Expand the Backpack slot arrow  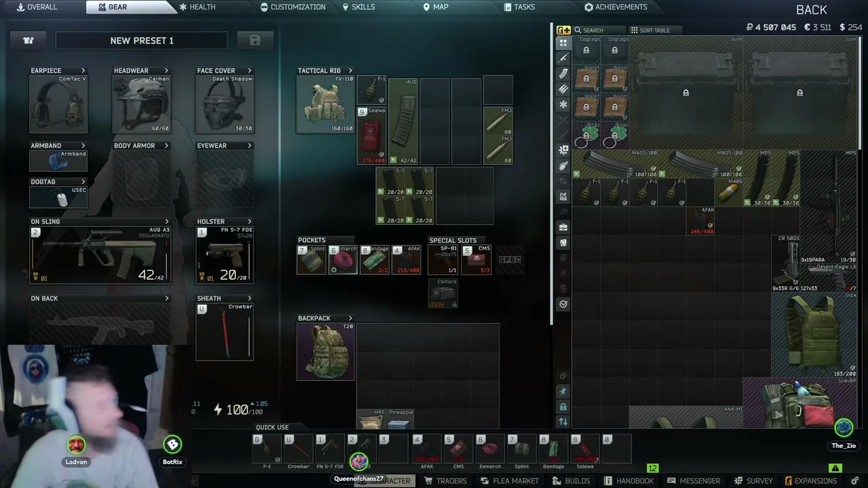[351, 319]
